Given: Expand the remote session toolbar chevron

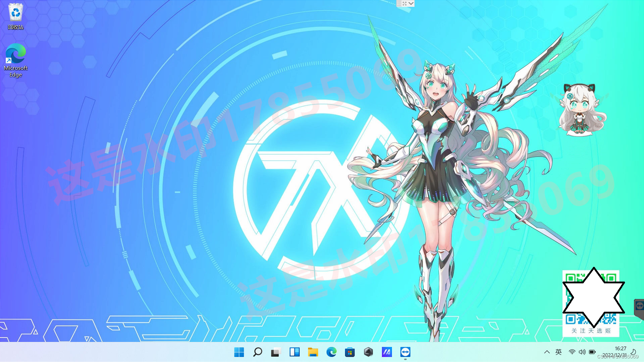Looking at the screenshot, I should click(411, 3).
